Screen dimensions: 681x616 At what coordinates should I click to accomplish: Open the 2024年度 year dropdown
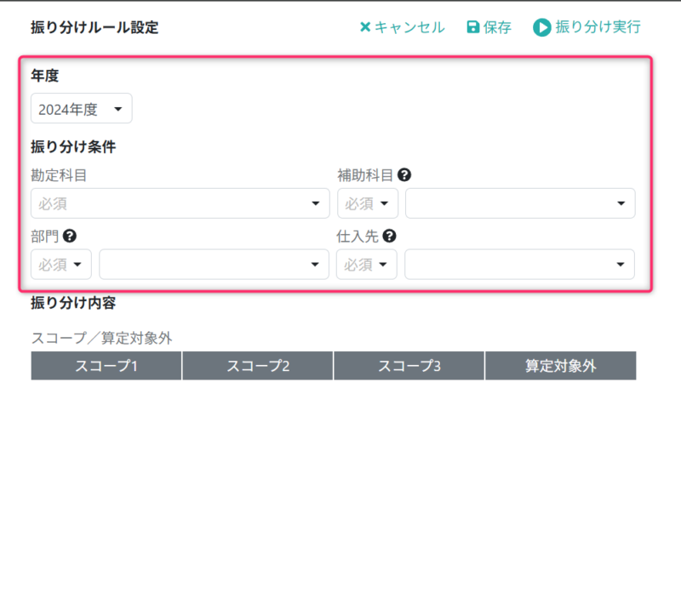click(81, 108)
